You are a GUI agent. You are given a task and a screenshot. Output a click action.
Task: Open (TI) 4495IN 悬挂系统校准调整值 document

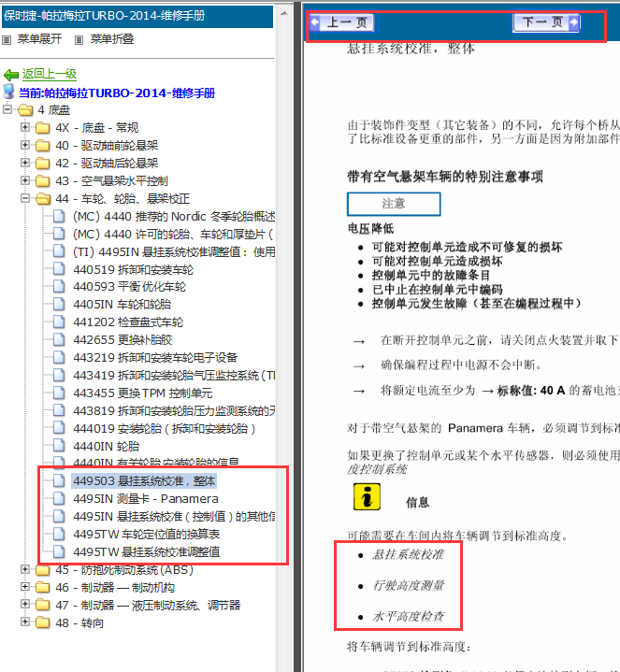[174, 252]
